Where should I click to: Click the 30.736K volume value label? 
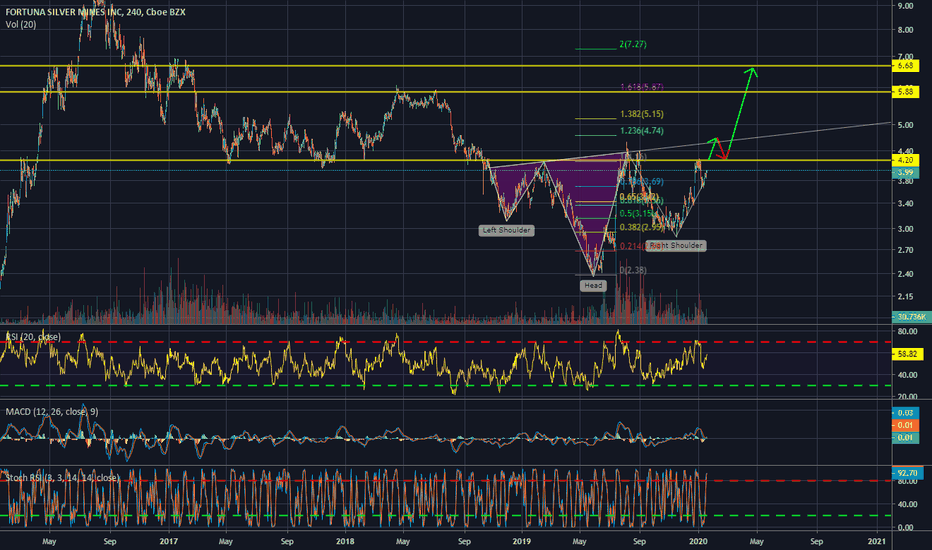(911, 317)
